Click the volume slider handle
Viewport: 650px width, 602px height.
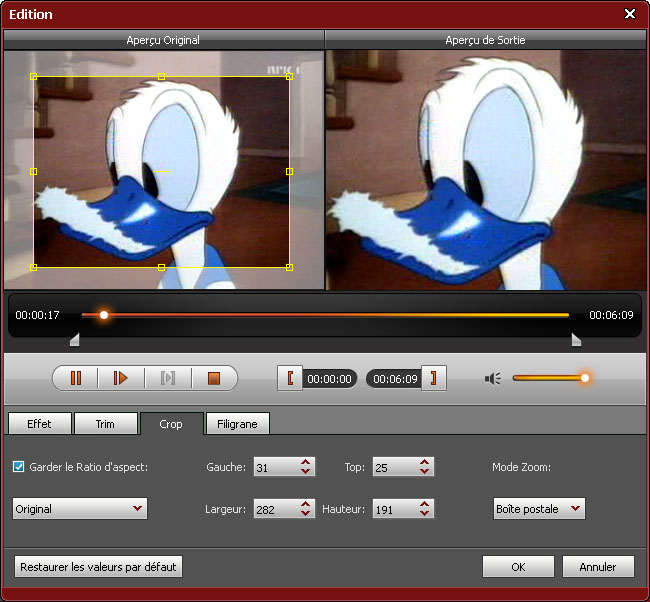click(x=585, y=378)
